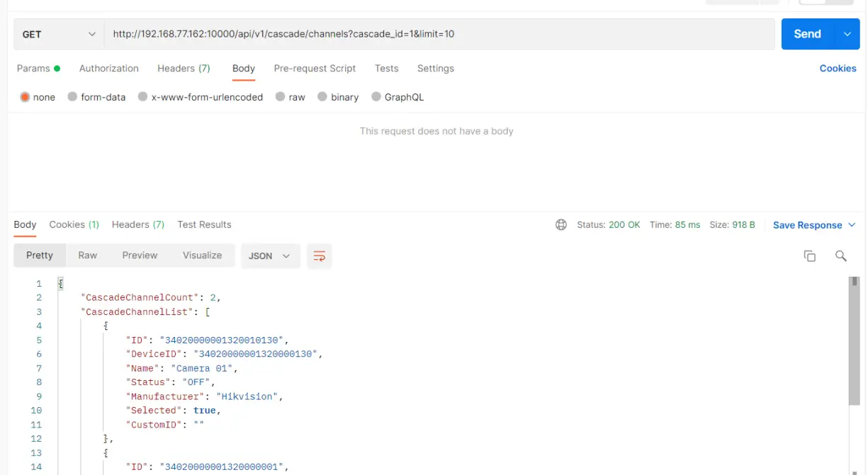Open the GET method dropdown
The height and width of the screenshot is (475, 868).
pos(59,34)
